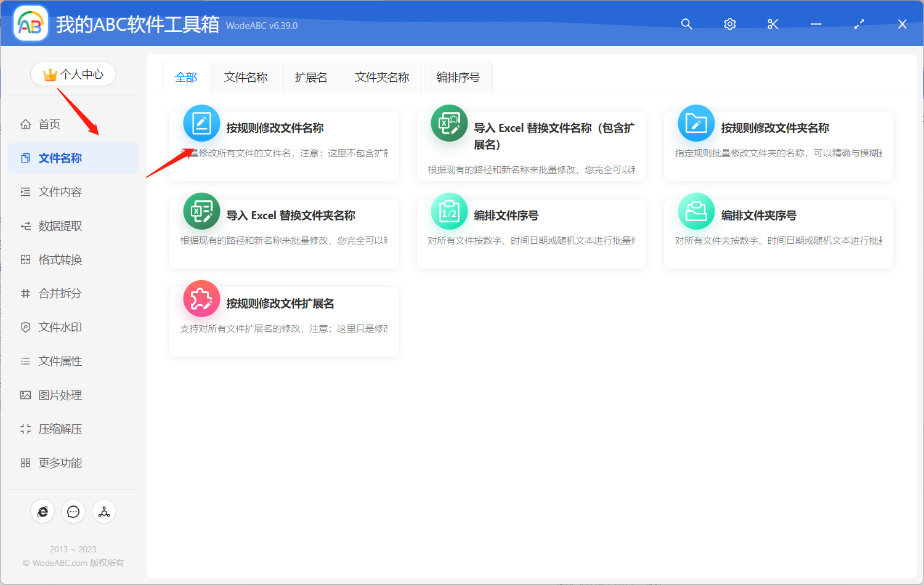Open the Internet Explorer website icon at bottom left
924x585 pixels.
click(43, 511)
